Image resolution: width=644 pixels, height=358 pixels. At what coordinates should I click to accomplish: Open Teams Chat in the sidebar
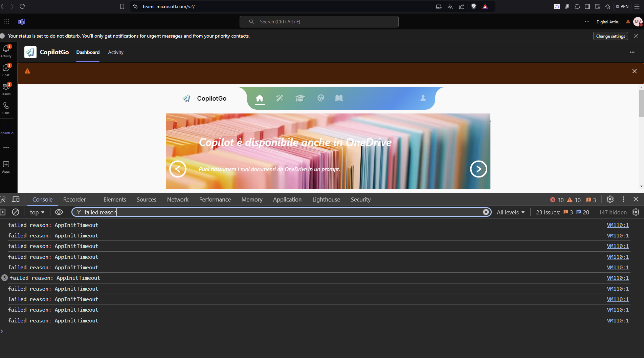click(6, 70)
